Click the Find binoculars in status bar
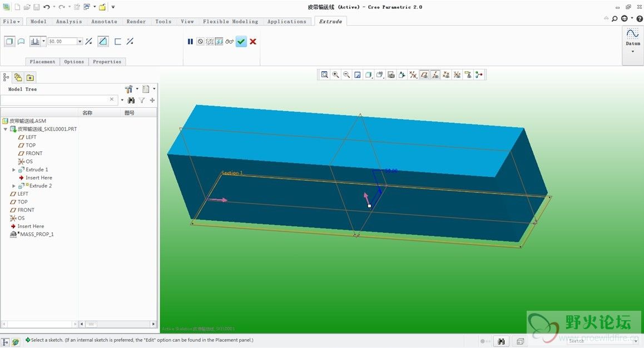The width and height of the screenshot is (644, 348). coord(501,341)
